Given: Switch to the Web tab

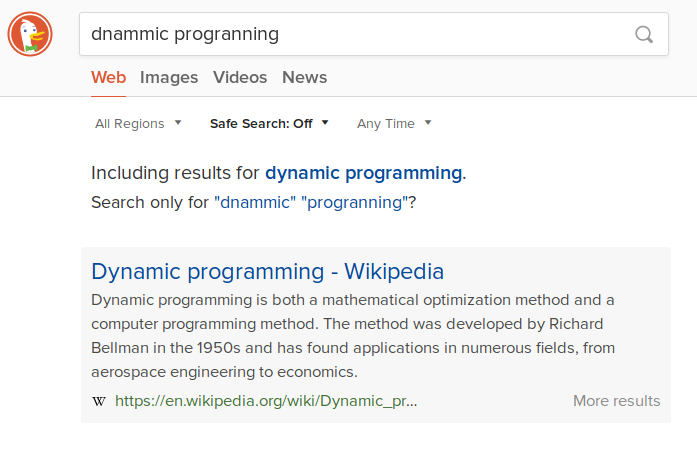Looking at the screenshot, I should [x=108, y=77].
